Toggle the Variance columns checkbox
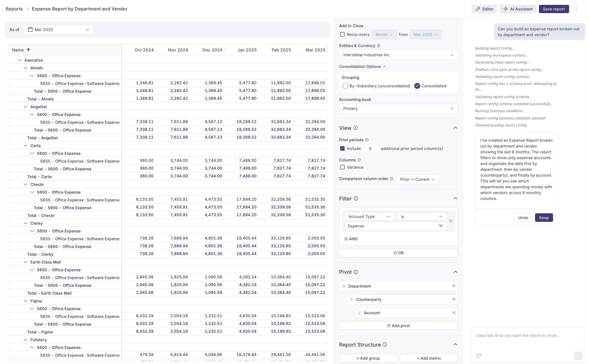The height and width of the screenshot is (364, 589). (342, 167)
